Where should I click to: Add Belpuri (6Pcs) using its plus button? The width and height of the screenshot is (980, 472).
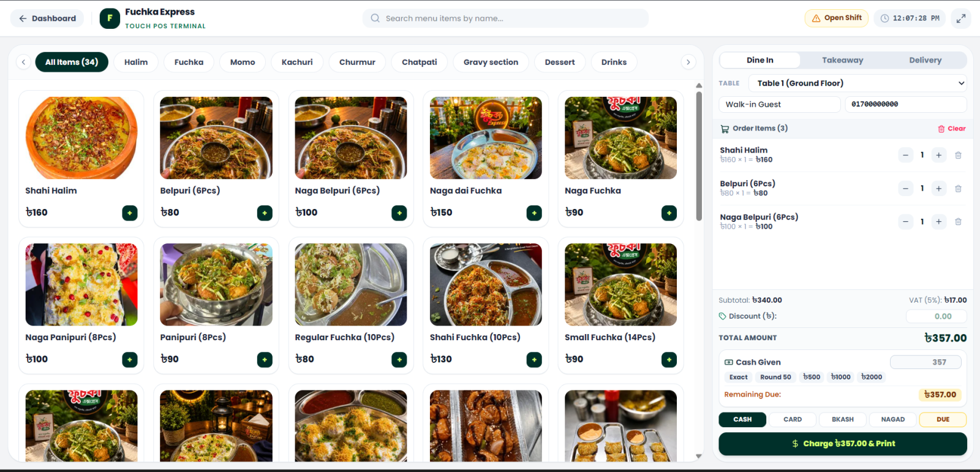point(265,213)
